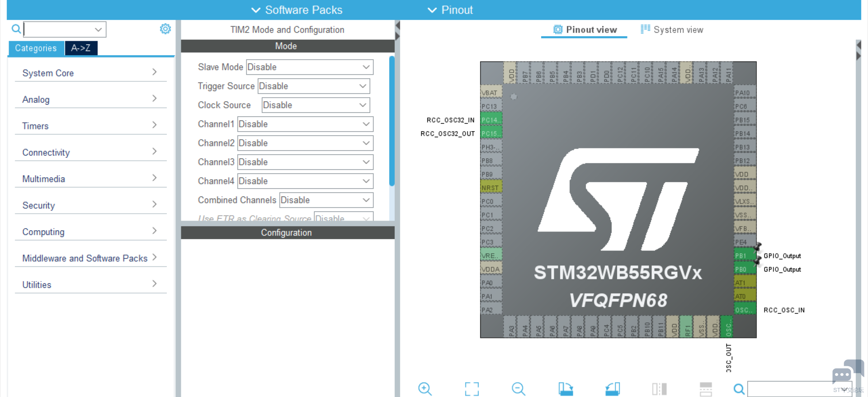Image resolution: width=868 pixels, height=397 pixels.
Task: Select the PB1 GPIO output pin
Action: point(745,255)
